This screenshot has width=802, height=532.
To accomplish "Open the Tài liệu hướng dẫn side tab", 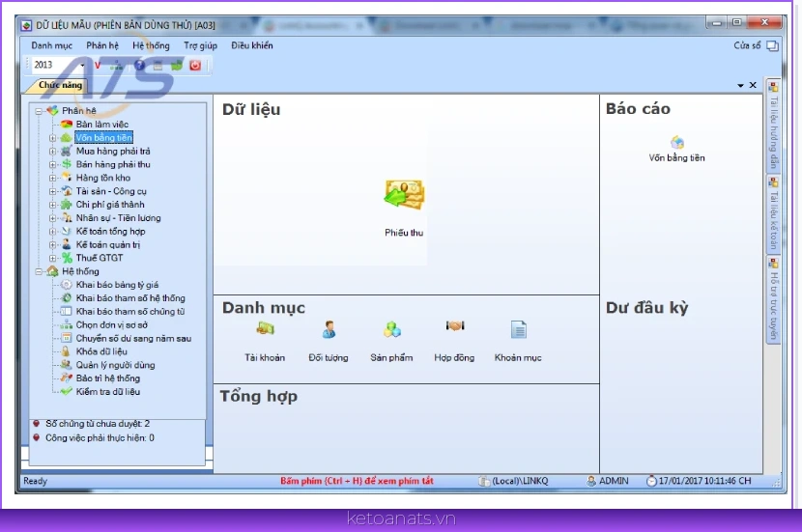I will [x=773, y=126].
